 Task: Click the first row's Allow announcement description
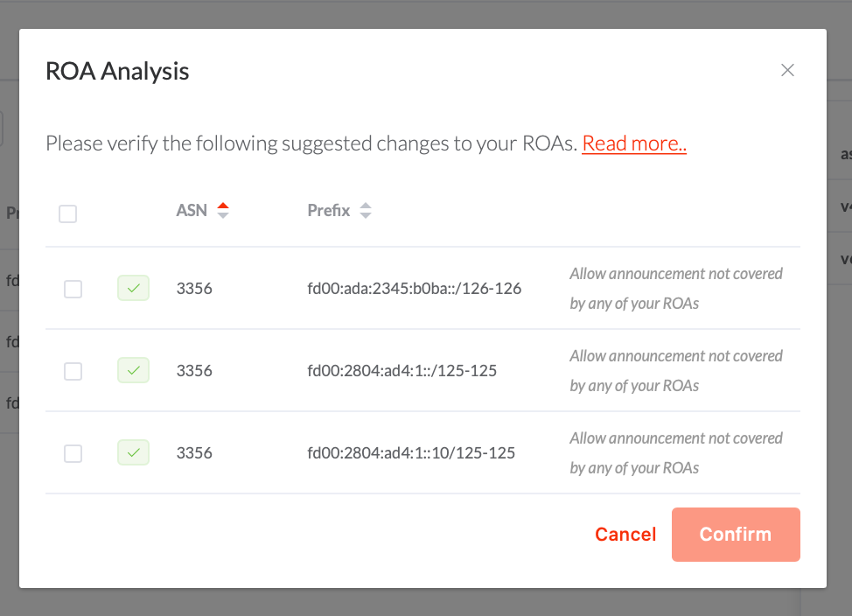[x=676, y=288]
